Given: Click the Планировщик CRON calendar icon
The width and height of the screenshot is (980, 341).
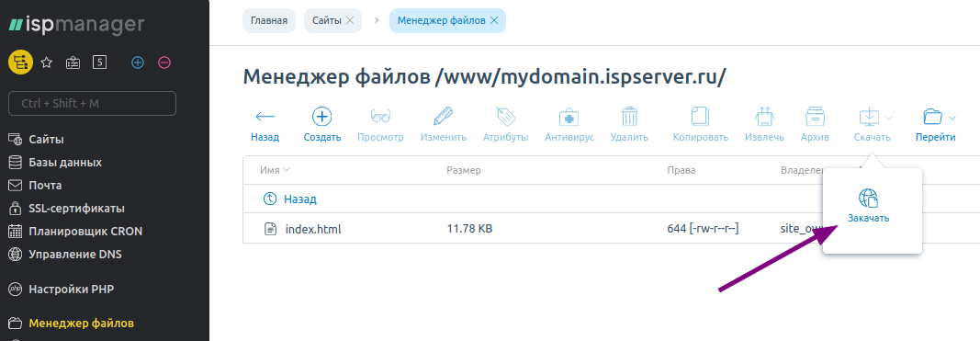Looking at the screenshot, I should tap(15, 232).
